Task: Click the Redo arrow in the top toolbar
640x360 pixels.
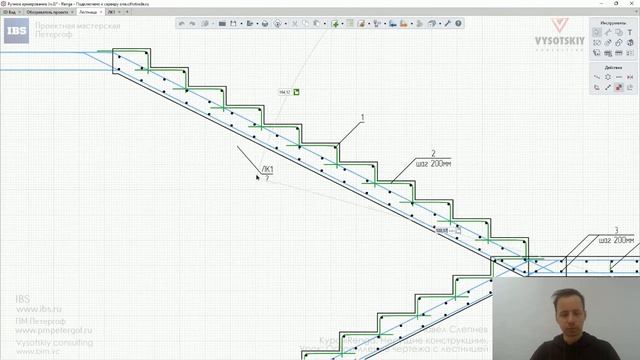Action: 193,24
